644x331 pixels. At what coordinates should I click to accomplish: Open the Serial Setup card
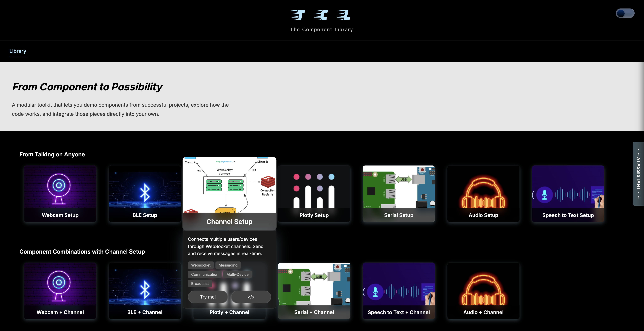pos(399,194)
